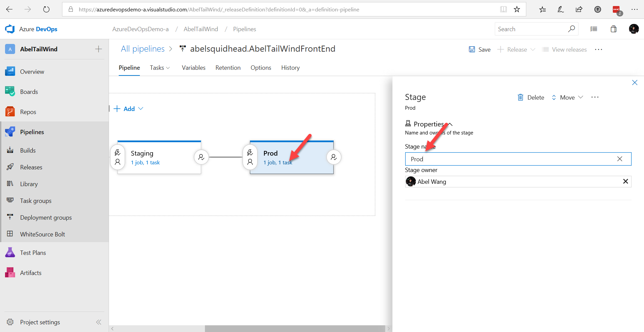The image size is (644, 332).
Task: Switch to the History tab
Action: point(290,68)
